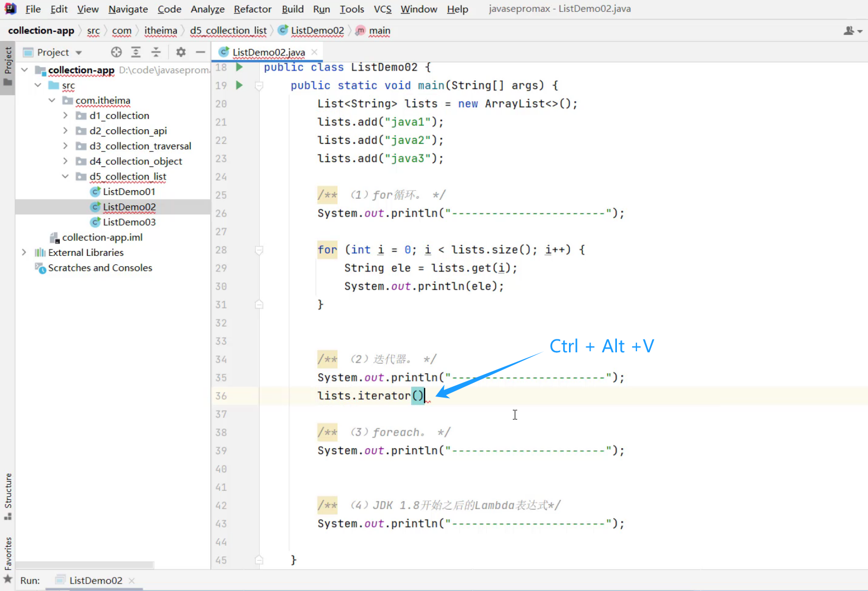Viewport: 868px width, 591px height.
Task: Open the Tools menu
Action: pyautogui.click(x=352, y=9)
